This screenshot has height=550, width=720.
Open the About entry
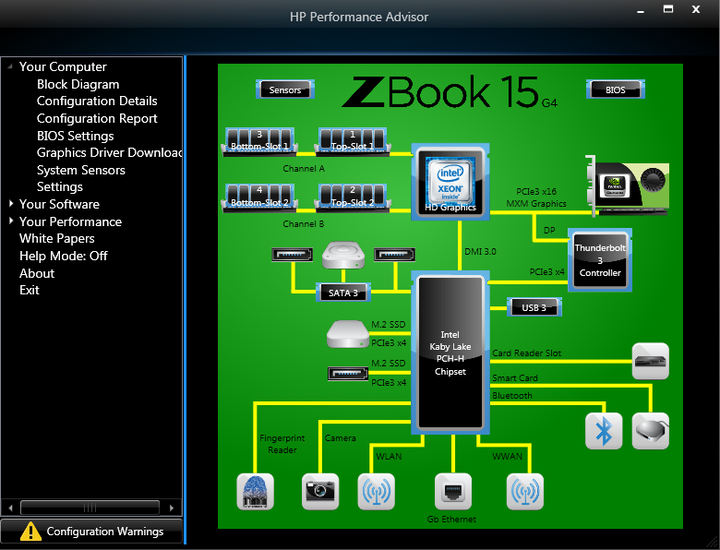[37, 273]
